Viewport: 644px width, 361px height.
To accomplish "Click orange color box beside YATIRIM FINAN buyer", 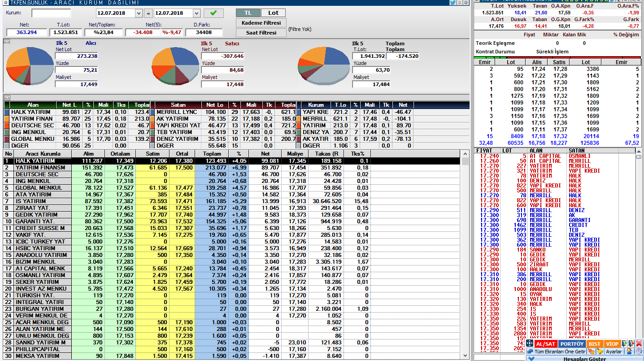I will pyautogui.click(x=7, y=118).
